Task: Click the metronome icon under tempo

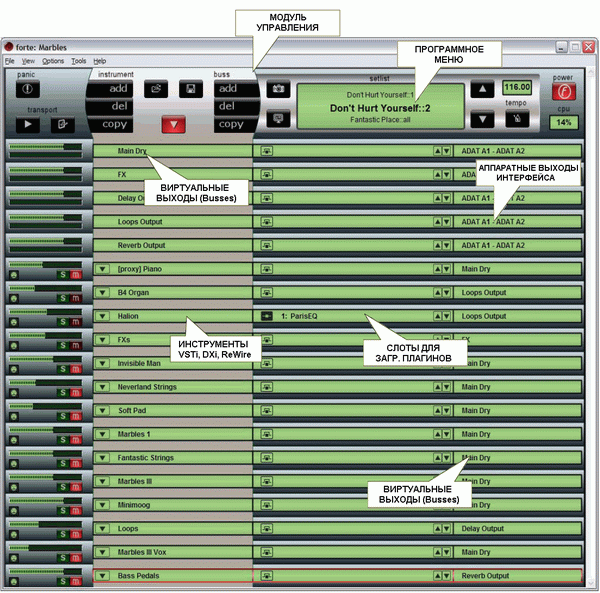Action: (x=517, y=119)
